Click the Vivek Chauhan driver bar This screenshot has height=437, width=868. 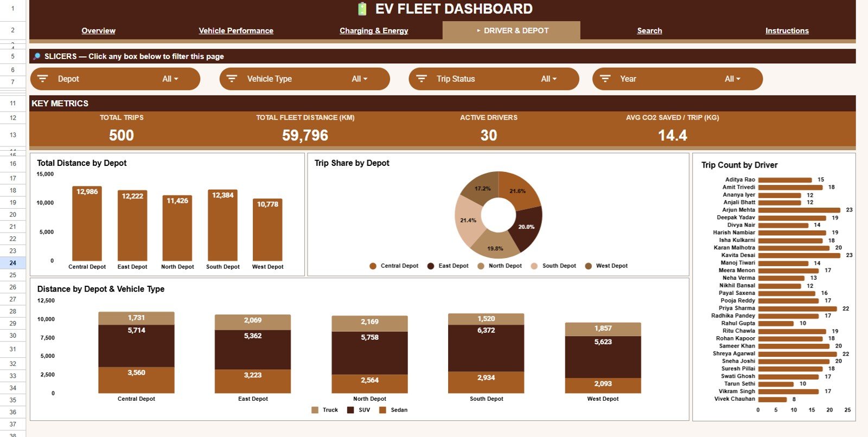pyautogui.click(x=773, y=399)
